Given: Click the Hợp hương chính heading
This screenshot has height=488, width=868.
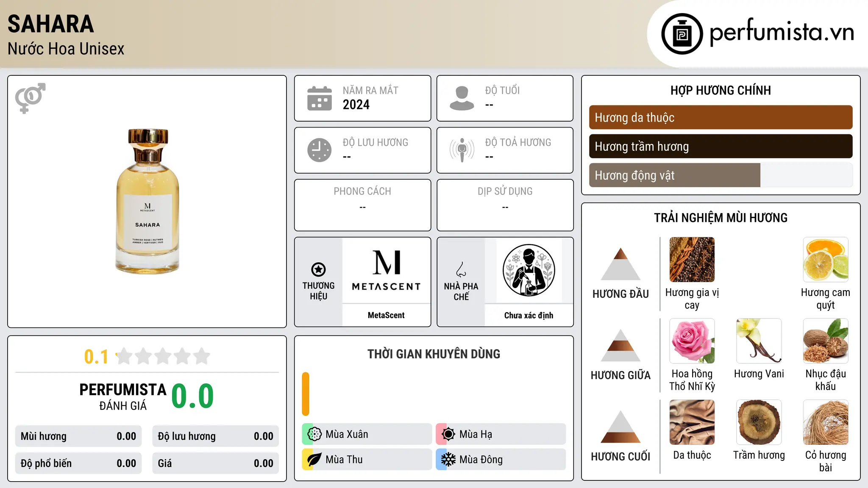Looking at the screenshot, I should coord(721,90).
